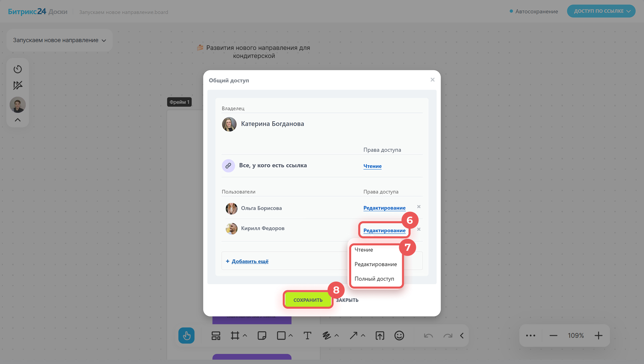This screenshot has height=364, width=644.
Task: Choose Полный доступ from the menu
Action: (374, 279)
